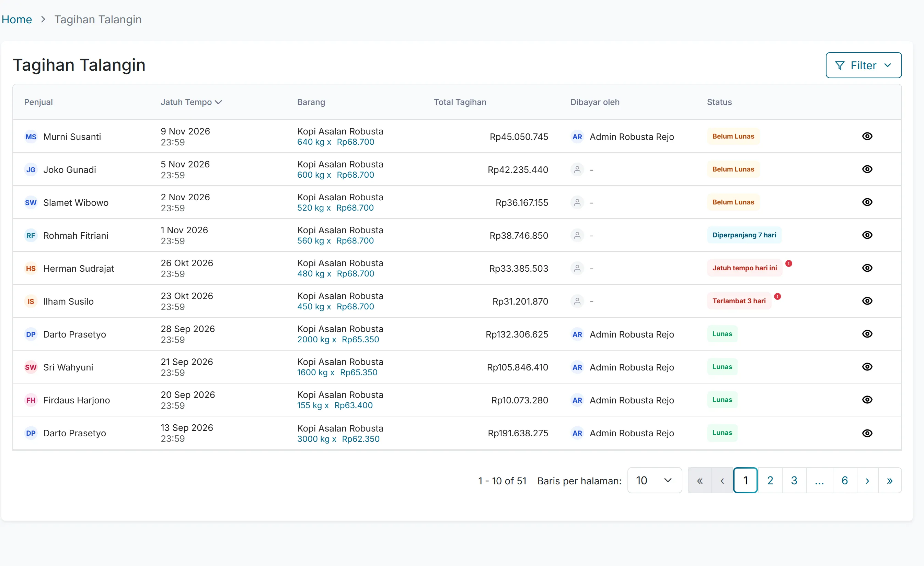Open details for Ilham Susilo's late bill
This screenshot has height=566, width=924.
point(867,301)
